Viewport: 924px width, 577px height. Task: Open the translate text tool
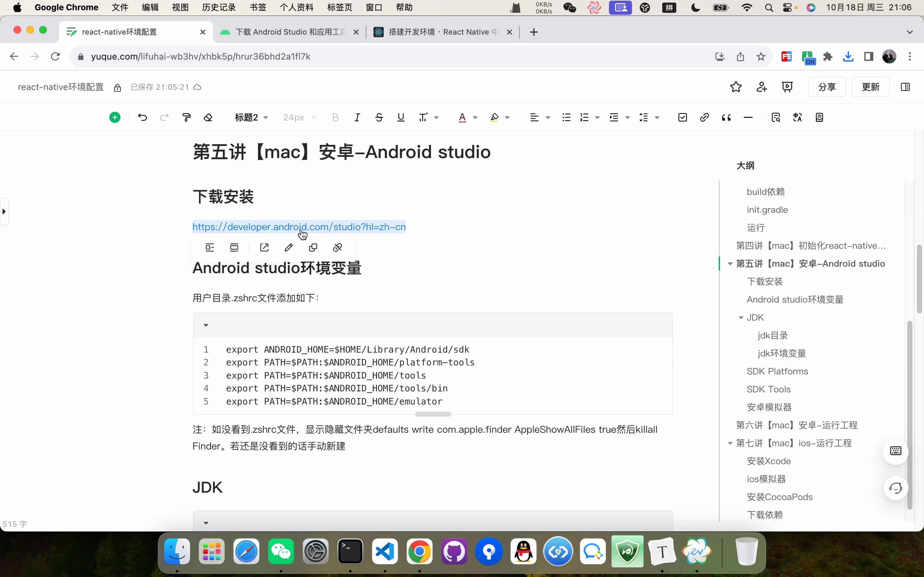[x=797, y=117]
